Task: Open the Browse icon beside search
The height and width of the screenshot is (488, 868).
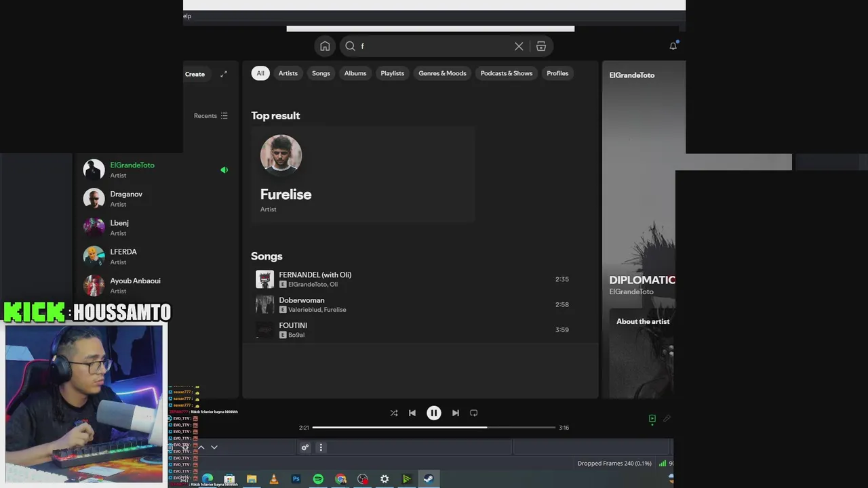Action: pos(541,46)
